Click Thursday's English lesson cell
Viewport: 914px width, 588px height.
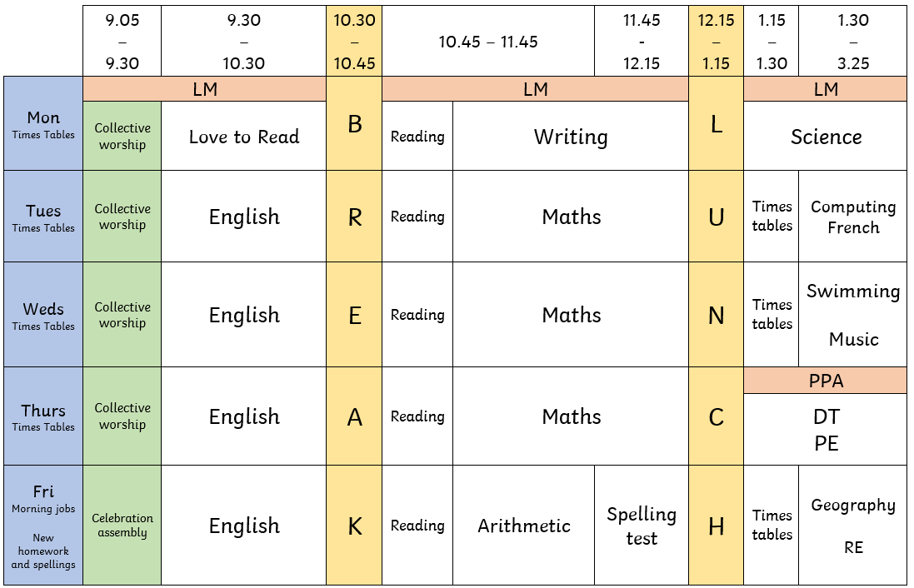[243, 416]
